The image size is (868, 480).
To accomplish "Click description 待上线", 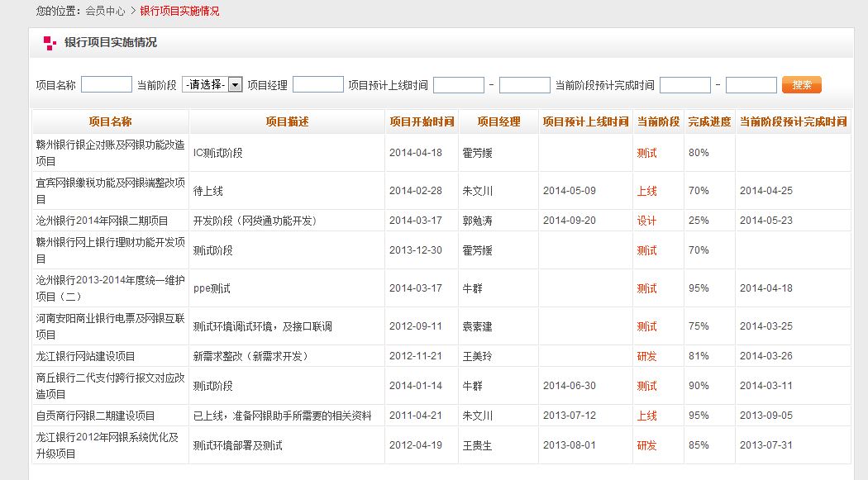I will (207, 192).
